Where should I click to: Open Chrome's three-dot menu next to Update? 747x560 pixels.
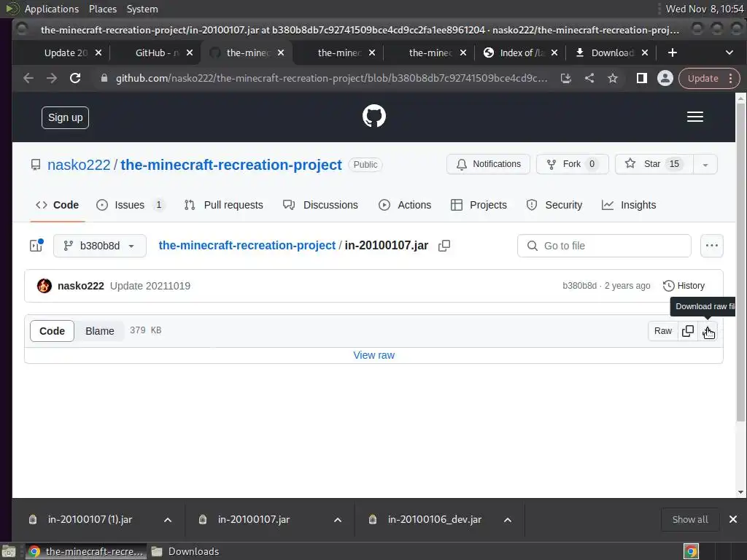pyautogui.click(x=731, y=78)
